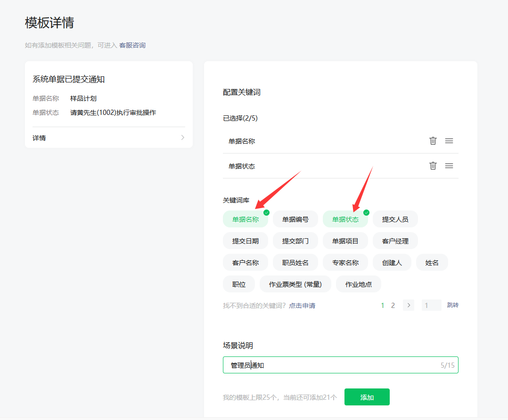
Task: Switch to keyword page 2
Action: click(x=393, y=306)
